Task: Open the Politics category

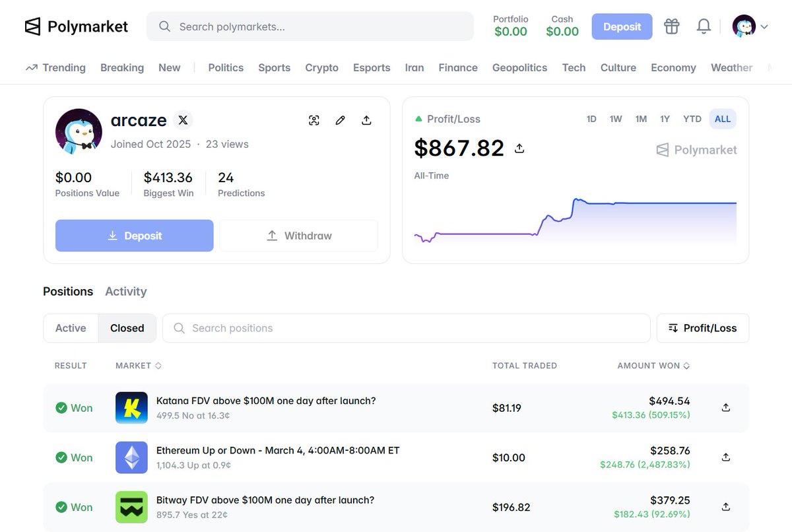Action: pos(226,67)
